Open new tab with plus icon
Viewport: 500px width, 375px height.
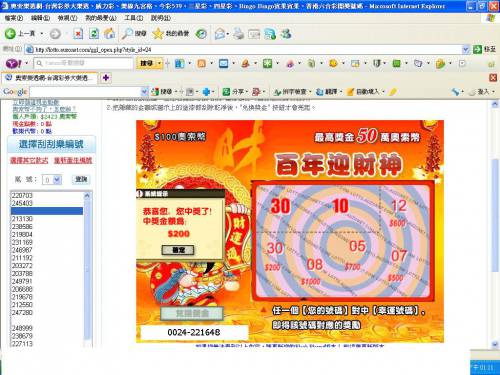click(x=106, y=78)
